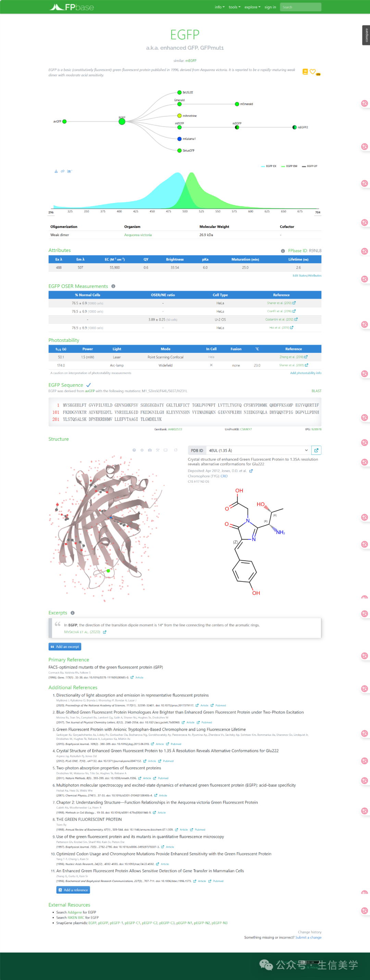Viewport: 370px width, 980px height.
Task: Toggle EGFP 2P spectrum in the legend
Action: coord(309,166)
